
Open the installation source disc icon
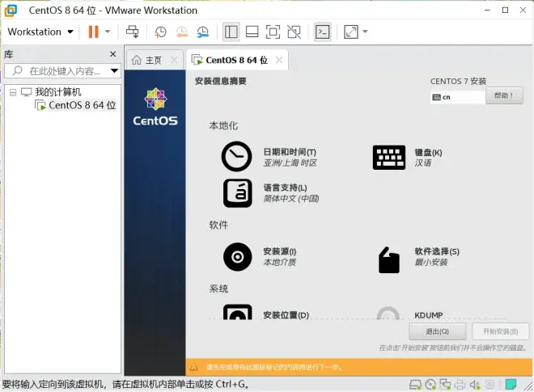click(x=238, y=256)
